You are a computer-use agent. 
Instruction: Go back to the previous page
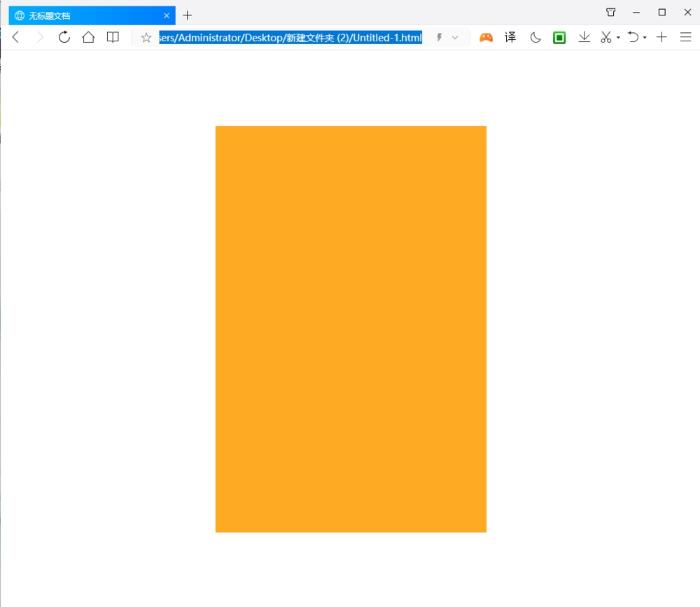click(15, 37)
